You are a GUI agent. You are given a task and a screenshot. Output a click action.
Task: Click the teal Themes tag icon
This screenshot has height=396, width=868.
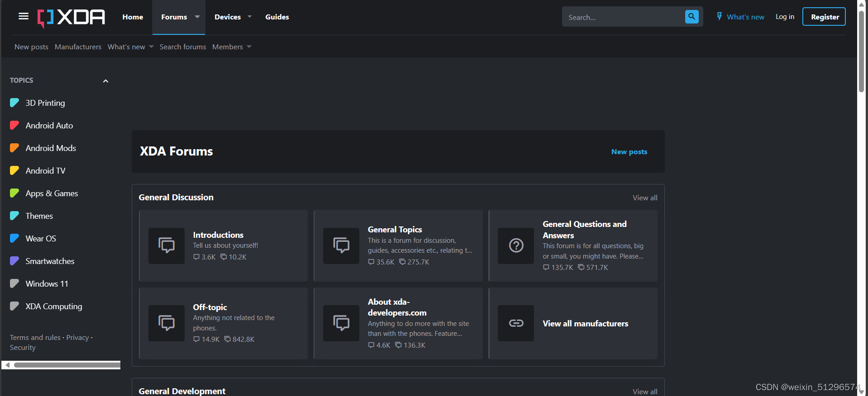click(14, 216)
